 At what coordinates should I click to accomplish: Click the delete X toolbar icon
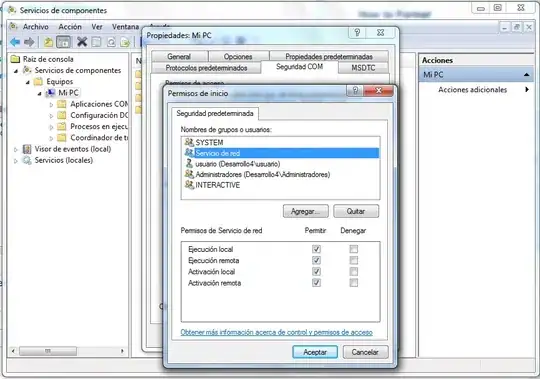coord(82,42)
